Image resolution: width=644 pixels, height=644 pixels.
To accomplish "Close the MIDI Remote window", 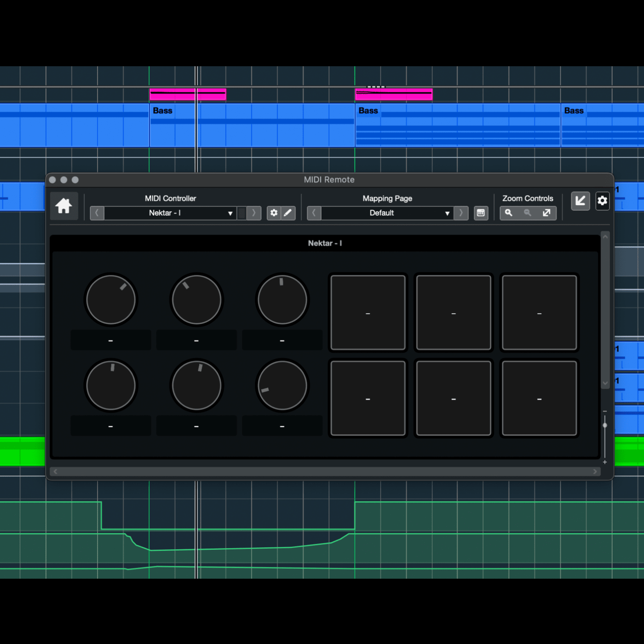I will point(52,180).
